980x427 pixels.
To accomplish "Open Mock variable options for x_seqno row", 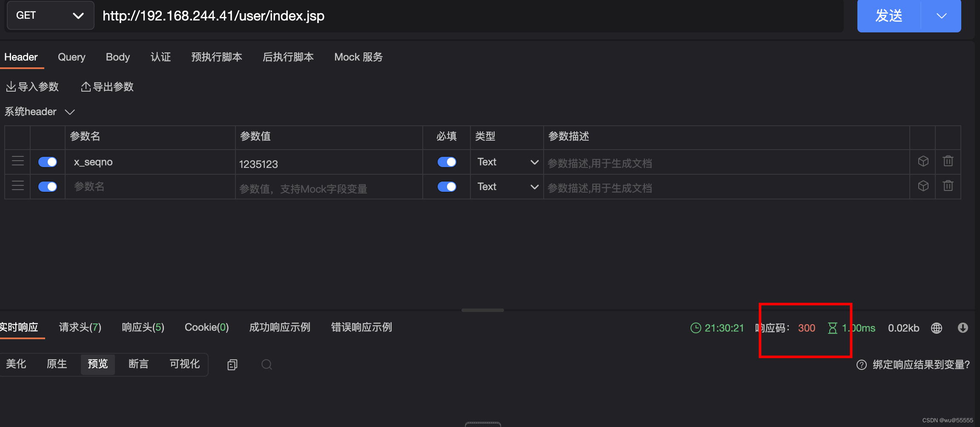I will pos(922,161).
